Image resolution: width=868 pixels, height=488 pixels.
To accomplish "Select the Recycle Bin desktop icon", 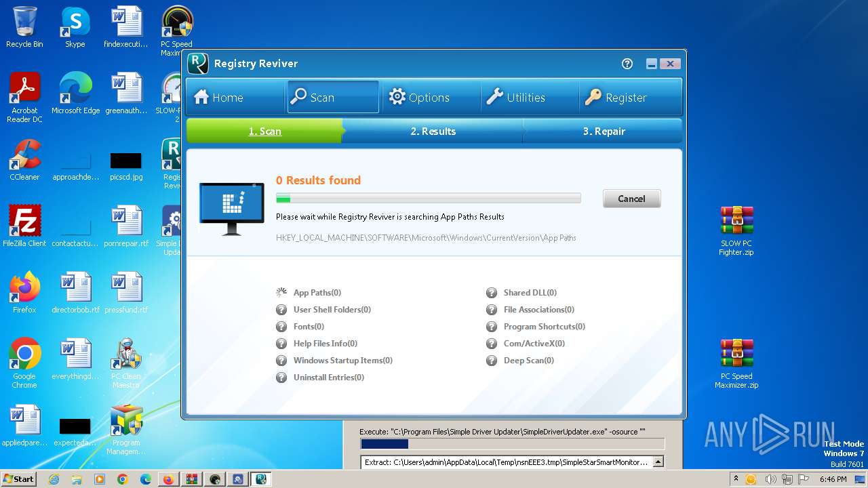I will tap(24, 27).
